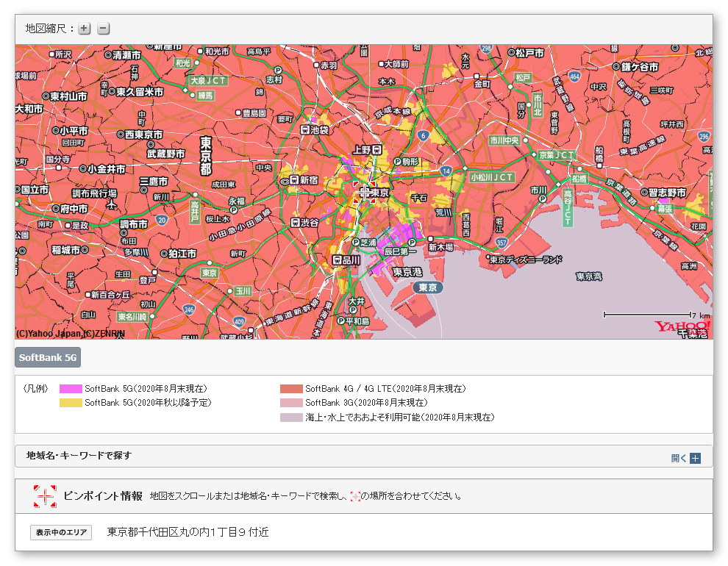Zoom in the map with plus button
The image size is (728, 566).
[x=84, y=28]
